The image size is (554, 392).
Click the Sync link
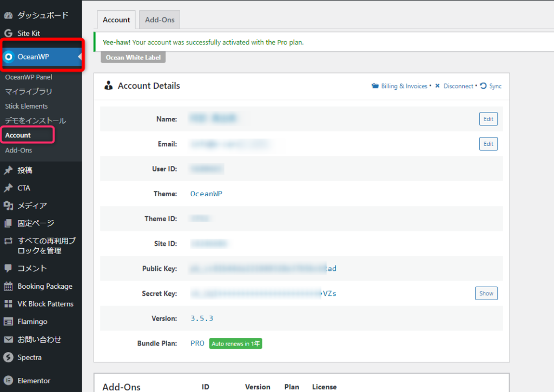tap(496, 86)
